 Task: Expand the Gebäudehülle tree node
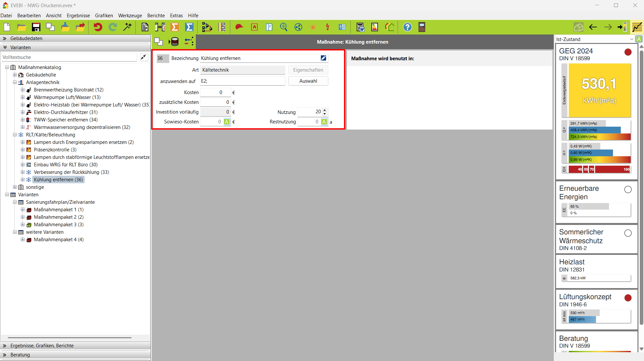15,75
